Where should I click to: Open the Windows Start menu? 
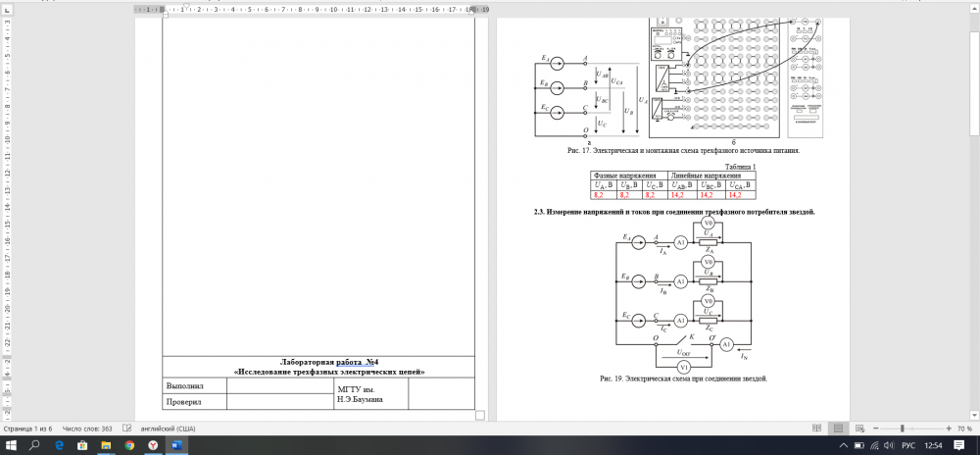pos(11,445)
